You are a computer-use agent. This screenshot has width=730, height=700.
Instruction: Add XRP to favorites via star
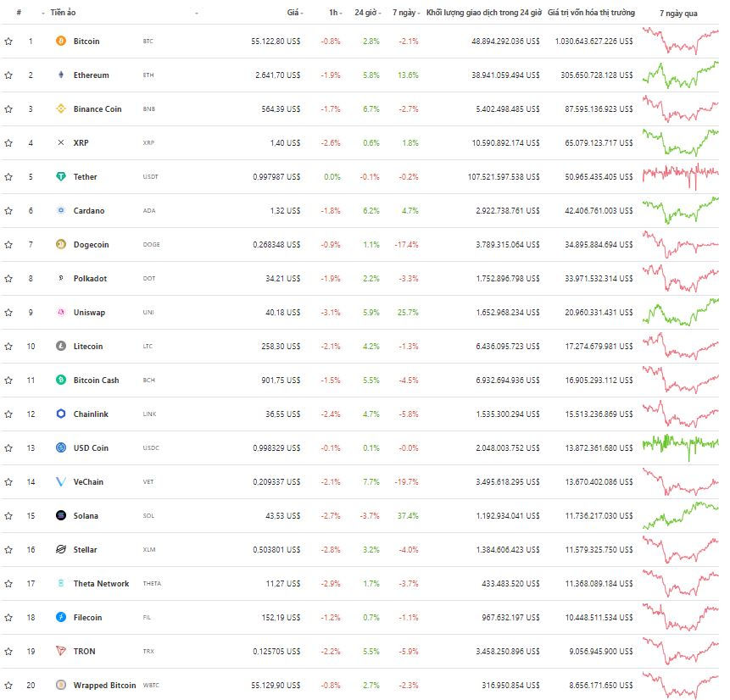[8, 143]
